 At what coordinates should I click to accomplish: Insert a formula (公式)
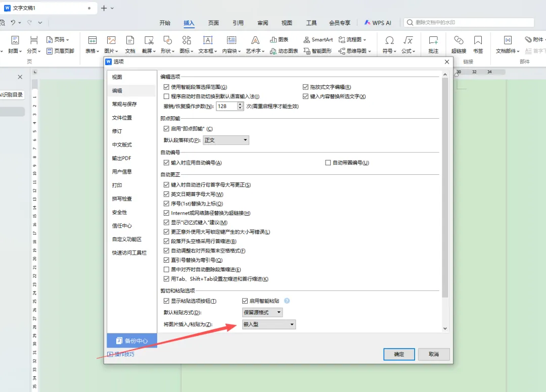coord(408,44)
